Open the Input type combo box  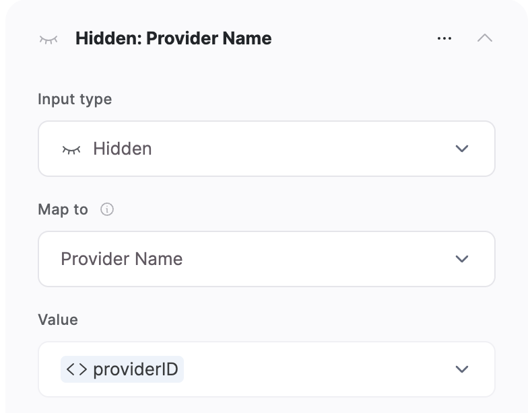tap(267, 149)
